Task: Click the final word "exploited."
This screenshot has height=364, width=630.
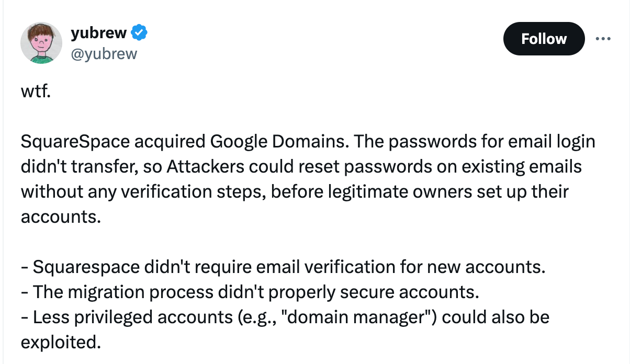Action: point(61,342)
